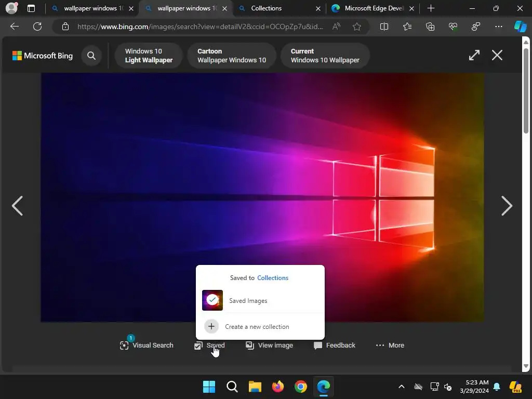Open Browser essentials heart icon
The width and height of the screenshot is (532, 399).
click(453, 26)
